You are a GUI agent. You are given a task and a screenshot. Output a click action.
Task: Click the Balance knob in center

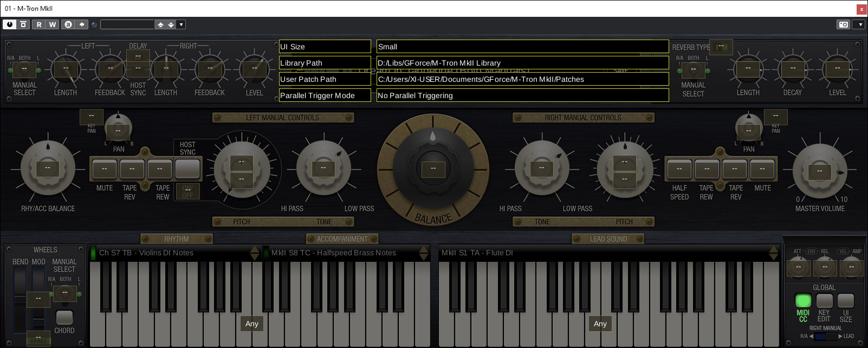click(x=433, y=169)
